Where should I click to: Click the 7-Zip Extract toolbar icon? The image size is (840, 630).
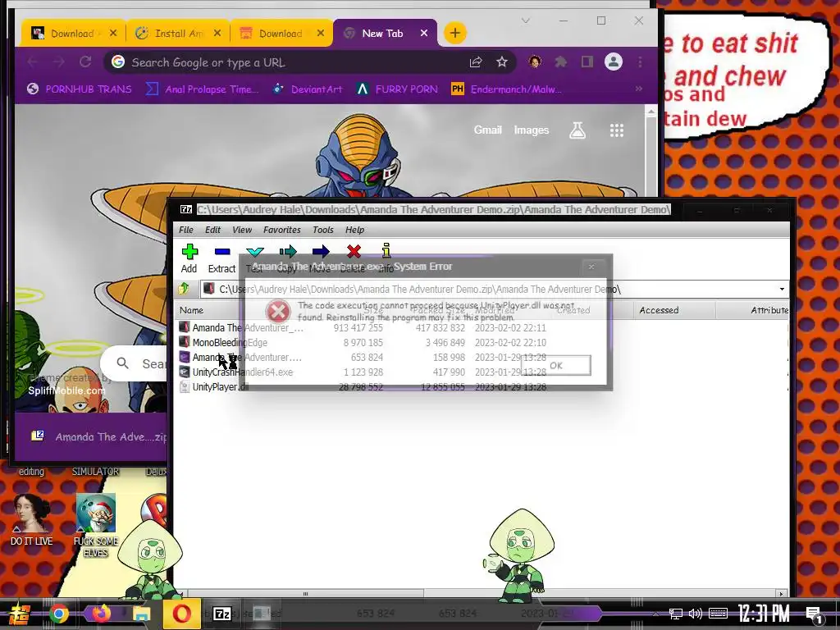coord(221,252)
